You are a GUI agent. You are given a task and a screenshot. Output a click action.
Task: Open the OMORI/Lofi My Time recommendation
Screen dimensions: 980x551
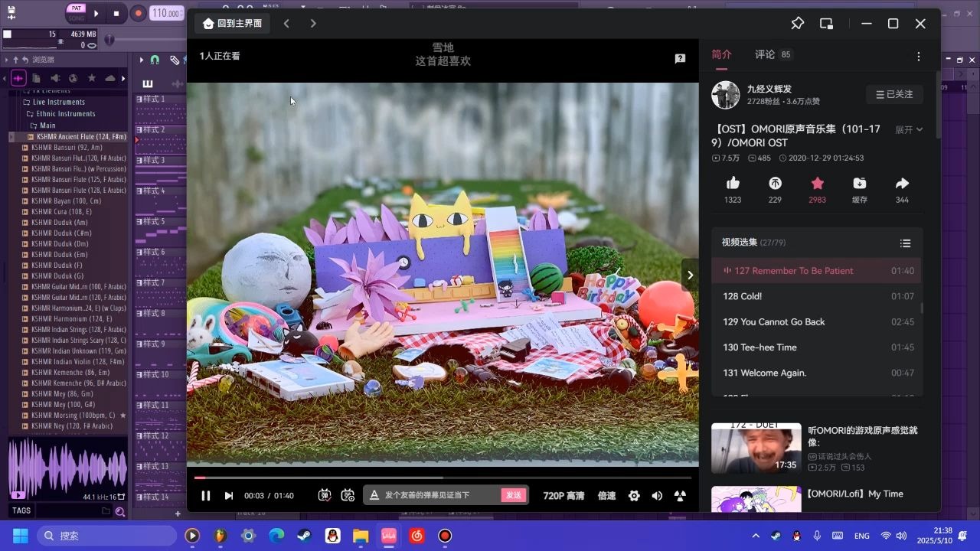(x=854, y=494)
